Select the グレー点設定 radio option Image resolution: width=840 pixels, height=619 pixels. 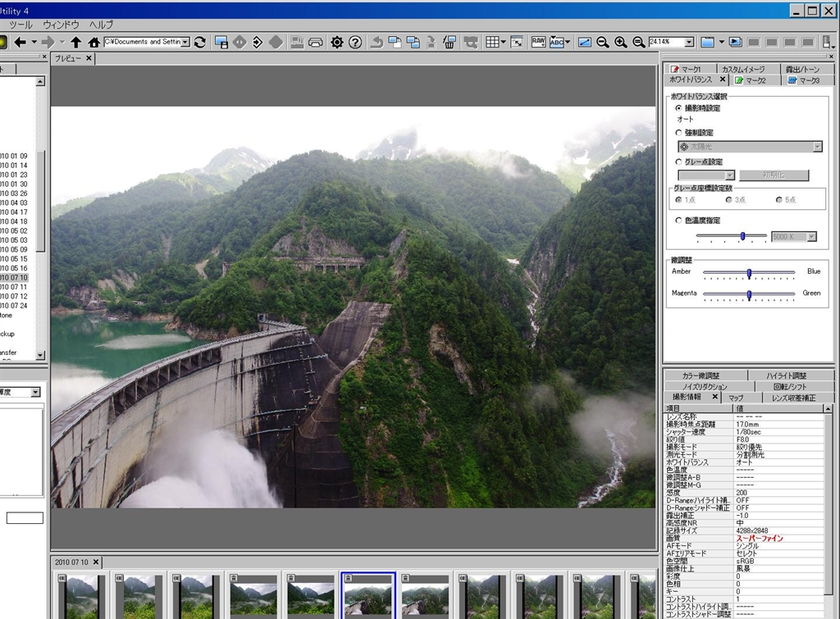tap(678, 162)
